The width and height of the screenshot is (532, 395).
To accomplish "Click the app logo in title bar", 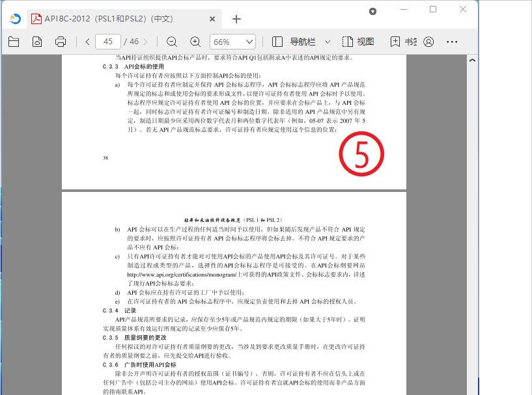I will (14, 19).
